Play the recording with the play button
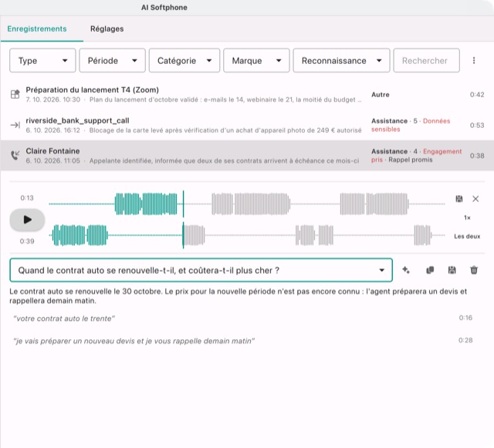Screen dimensions: 494x448 28,220
